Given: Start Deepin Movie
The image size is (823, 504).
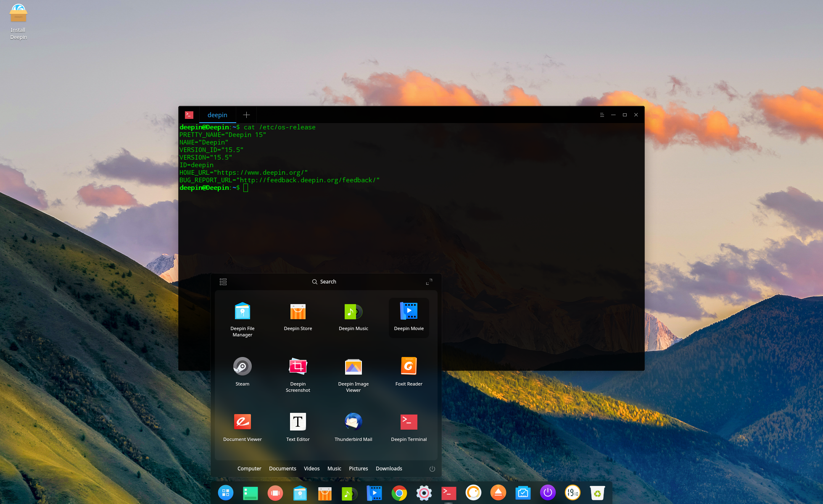Looking at the screenshot, I should click(x=409, y=312).
